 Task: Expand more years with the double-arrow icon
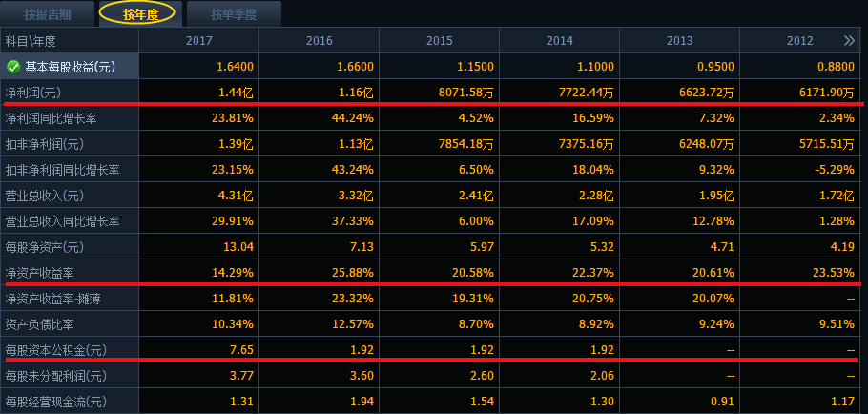pos(849,41)
